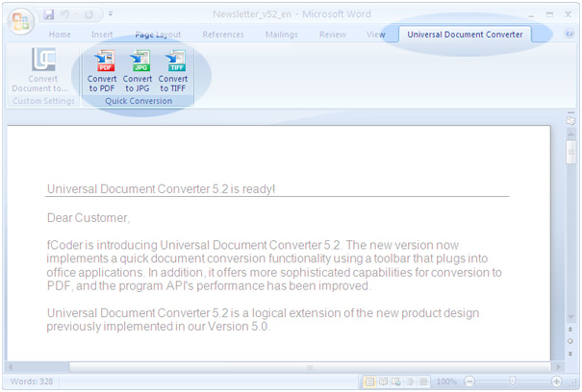Select Universal Document Converter tab

point(465,35)
